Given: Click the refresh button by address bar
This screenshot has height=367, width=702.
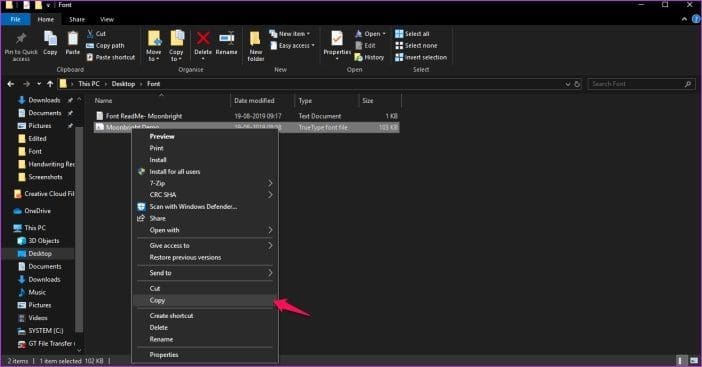Looking at the screenshot, I should point(577,84).
